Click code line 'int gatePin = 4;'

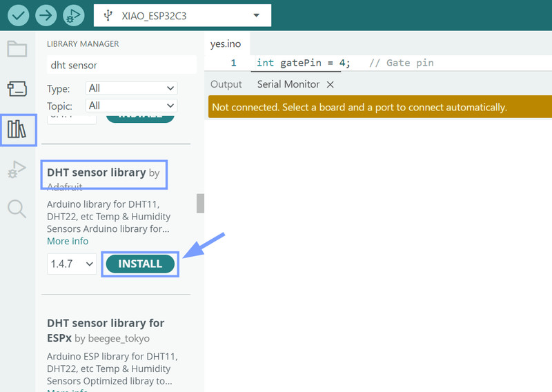pyautogui.click(x=303, y=63)
